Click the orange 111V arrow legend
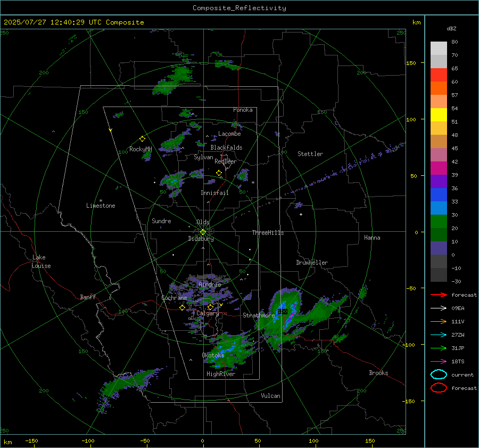The image size is (479, 448). click(439, 321)
